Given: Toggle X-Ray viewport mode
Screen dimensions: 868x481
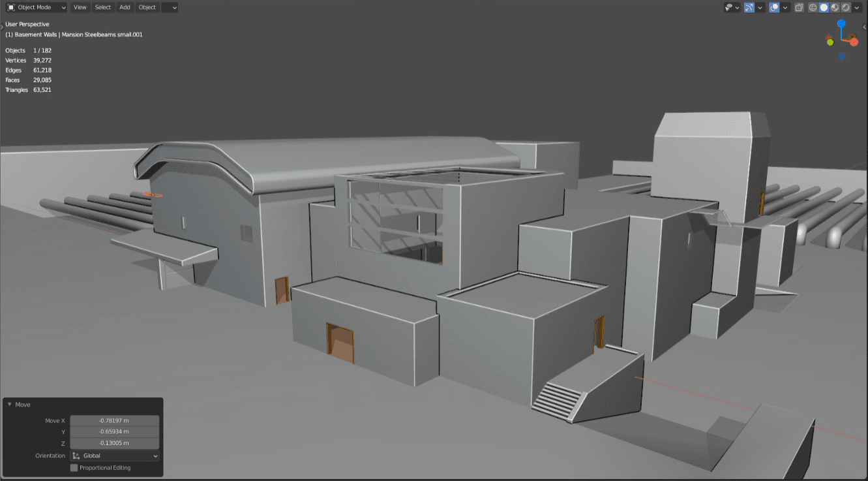Looking at the screenshot, I should [x=799, y=7].
